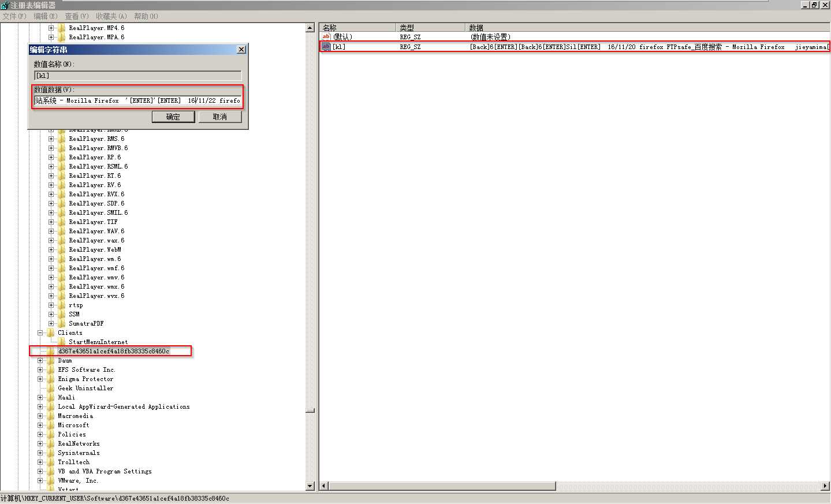Click the 类型 column header
Image resolution: width=831 pixels, height=504 pixels.
click(431, 28)
